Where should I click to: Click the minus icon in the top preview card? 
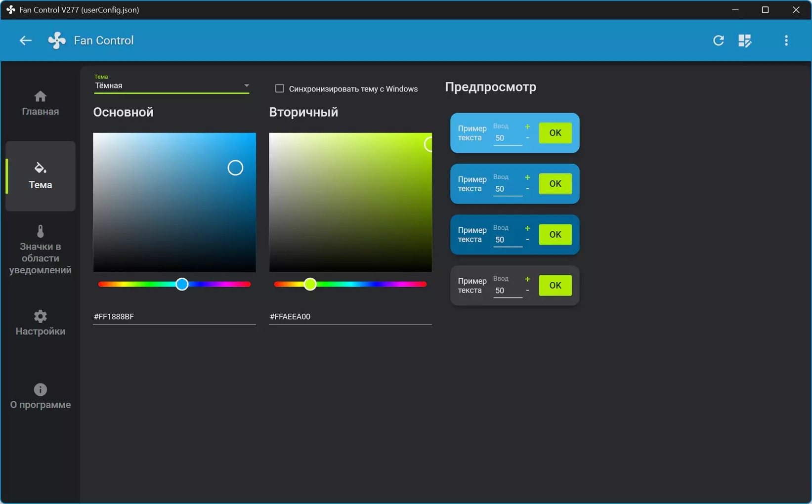click(527, 138)
